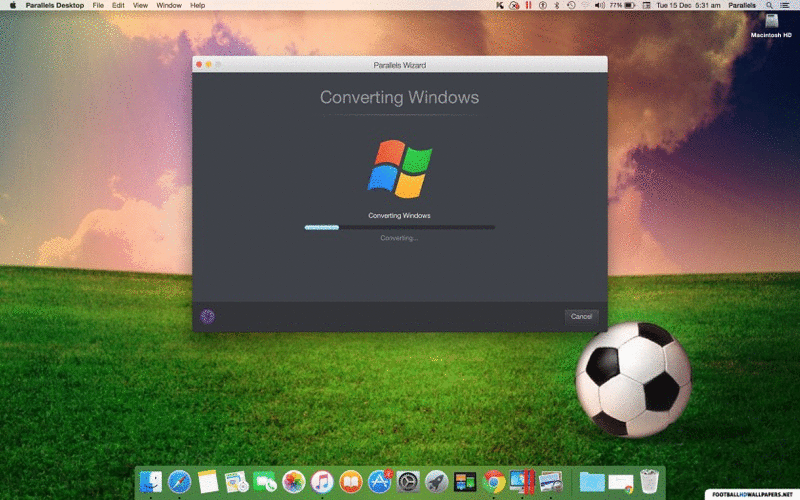Click the large 'Converting Windows' heading
Screen dimensions: 800x500
tap(399, 97)
